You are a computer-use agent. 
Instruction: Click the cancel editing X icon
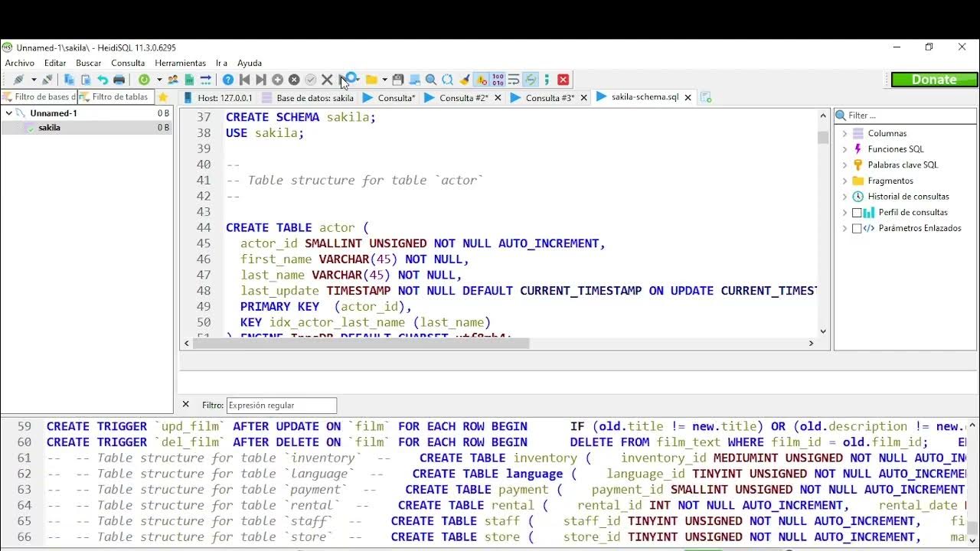click(327, 80)
